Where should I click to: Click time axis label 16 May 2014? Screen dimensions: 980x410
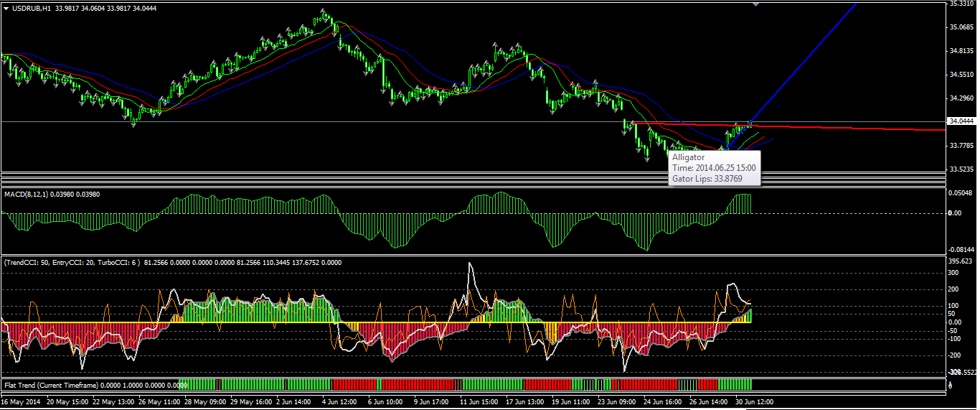pyautogui.click(x=21, y=402)
